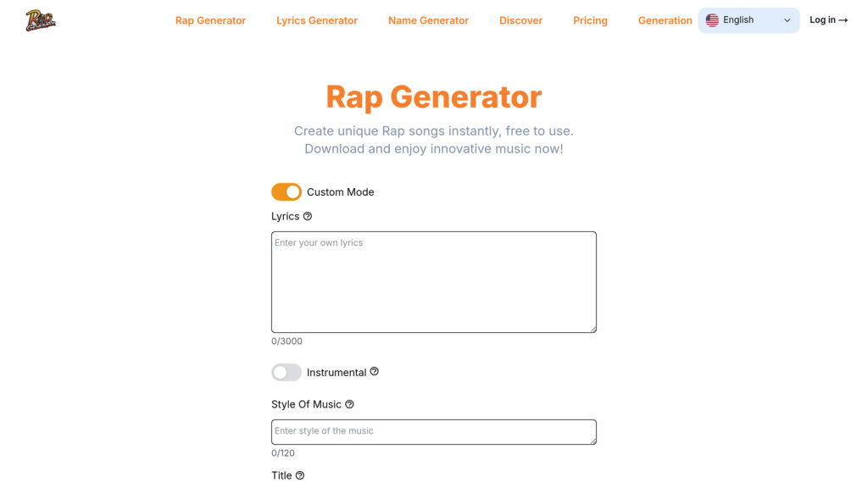The image size is (868, 488).
Task: Click the style of music input
Action: click(x=433, y=431)
